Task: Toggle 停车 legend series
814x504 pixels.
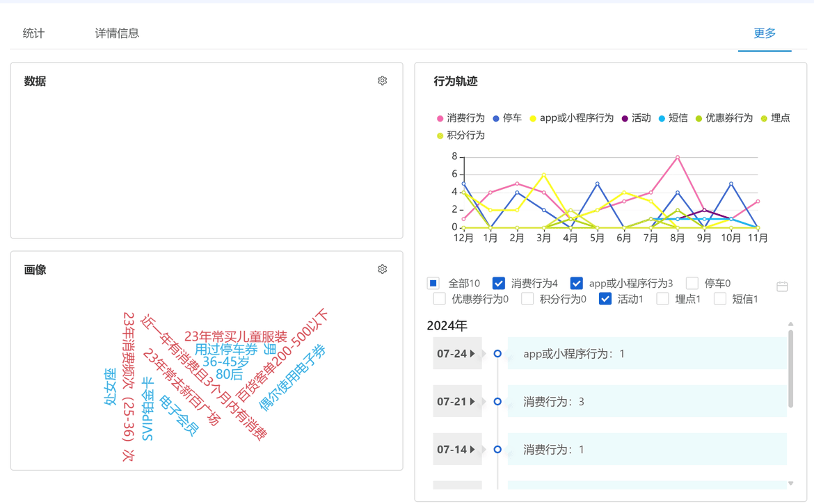Action: (x=507, y=118)
